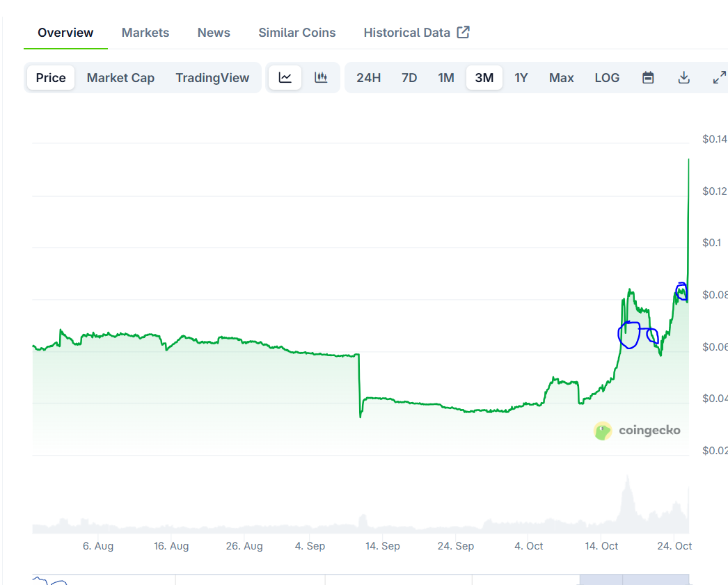Screen dimensions: 728x585
Task: Click the $0.1 price axis label
Action: point(712,243)
